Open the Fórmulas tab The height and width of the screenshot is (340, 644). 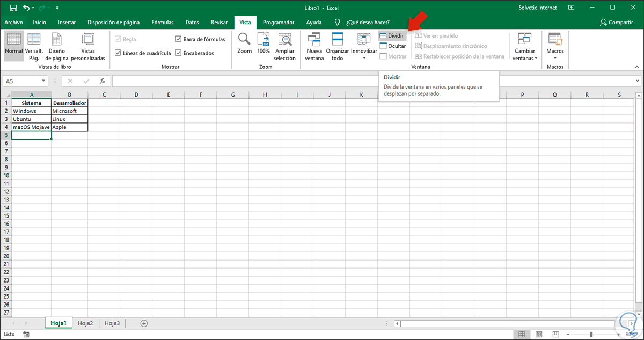163,23
